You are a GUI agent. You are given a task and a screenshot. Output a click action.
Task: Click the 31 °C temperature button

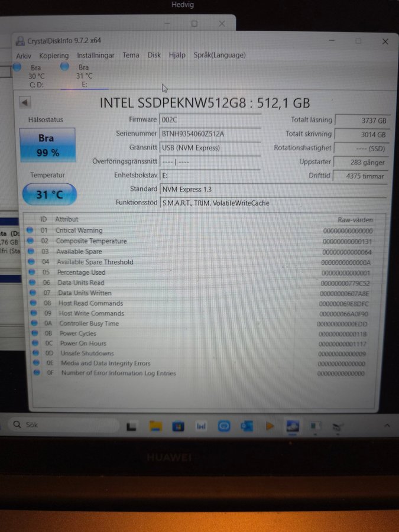(x=50, y=194)
